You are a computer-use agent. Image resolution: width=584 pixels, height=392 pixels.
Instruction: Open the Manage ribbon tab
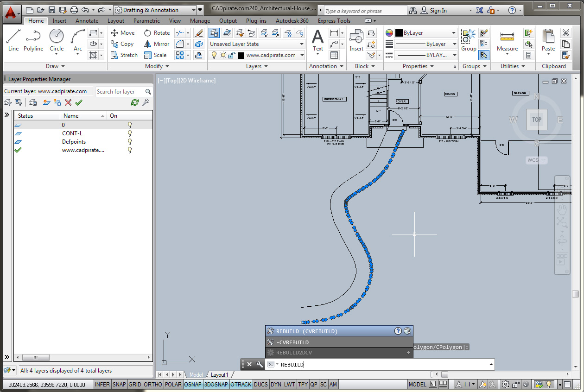tap(200, 21)
